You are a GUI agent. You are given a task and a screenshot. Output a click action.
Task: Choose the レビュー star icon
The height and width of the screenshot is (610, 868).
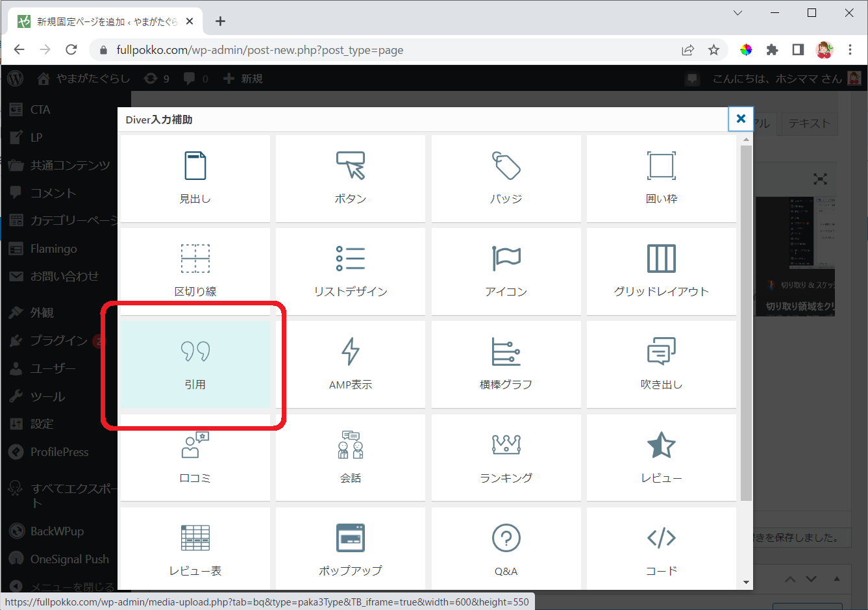coord(661,446)
